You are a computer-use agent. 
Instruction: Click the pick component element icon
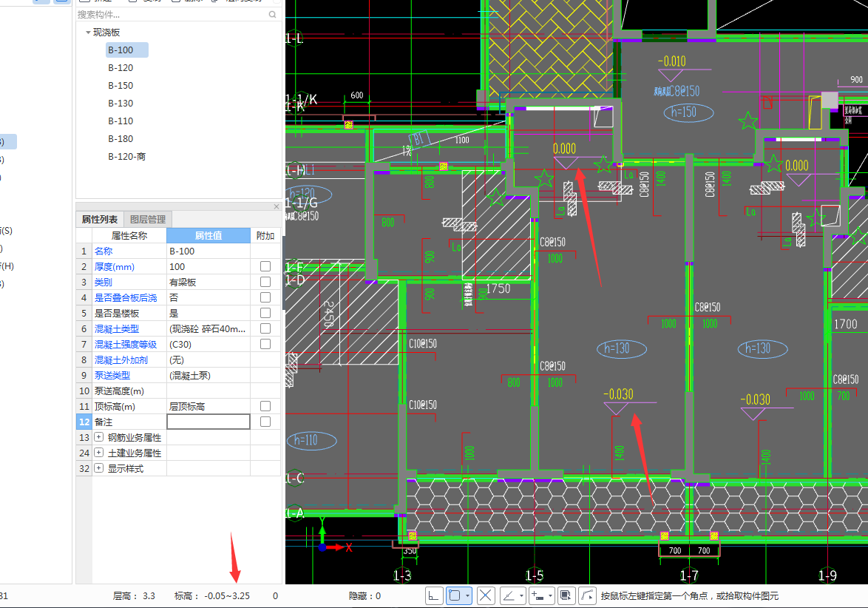coord(566,595)
